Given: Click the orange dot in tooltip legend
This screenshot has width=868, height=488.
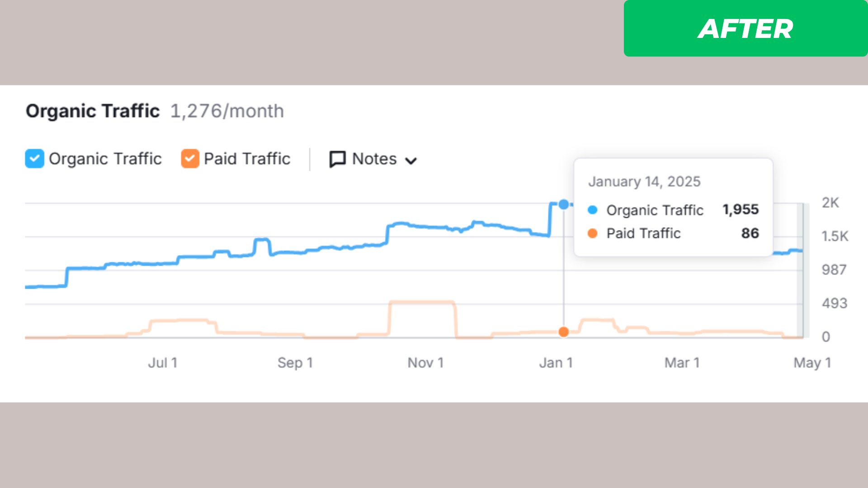Looking at the screenshot, I should pyautogui.click(x=592, y=233).
